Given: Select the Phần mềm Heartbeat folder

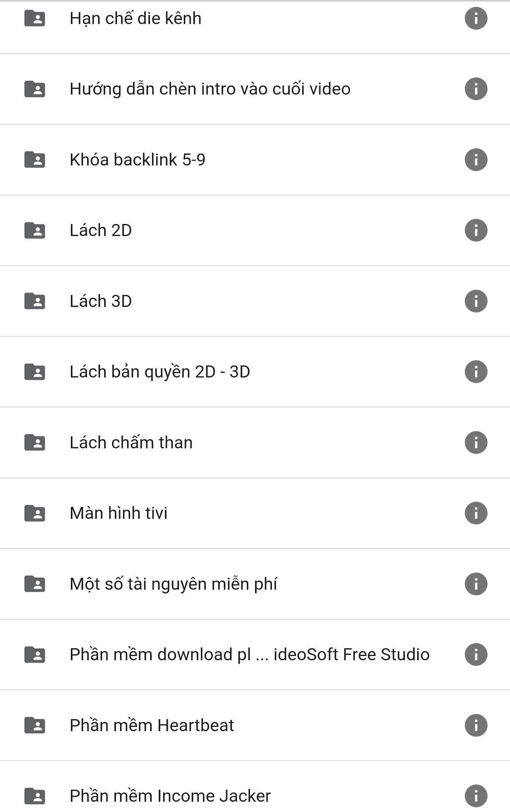Looking at the screenshot, I should click(255, 725).
